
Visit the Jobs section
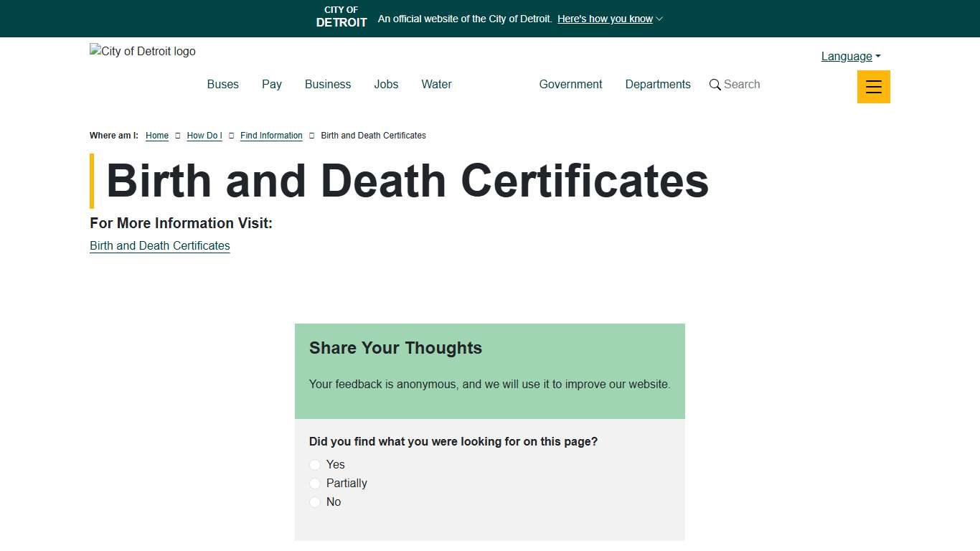click(386, 84)
